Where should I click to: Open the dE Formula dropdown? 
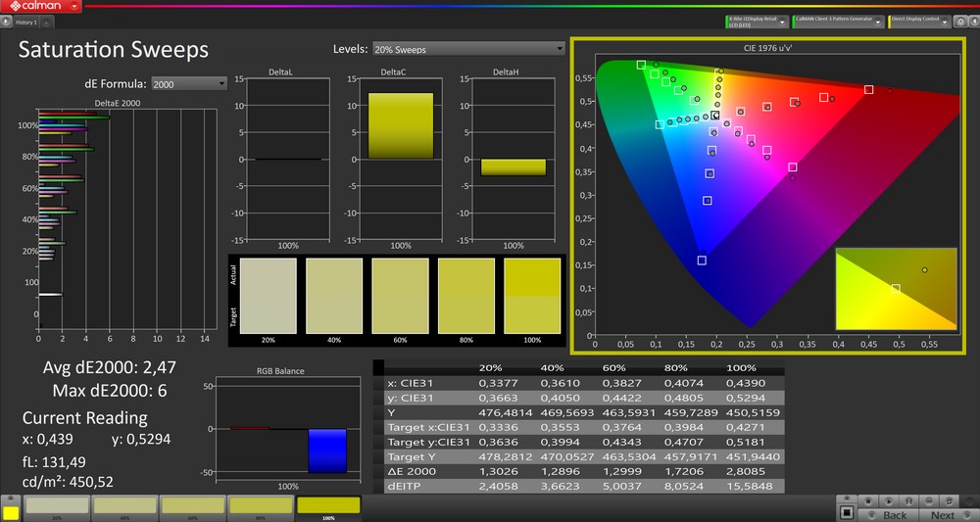pyautogui.click(x=189, y=84)
